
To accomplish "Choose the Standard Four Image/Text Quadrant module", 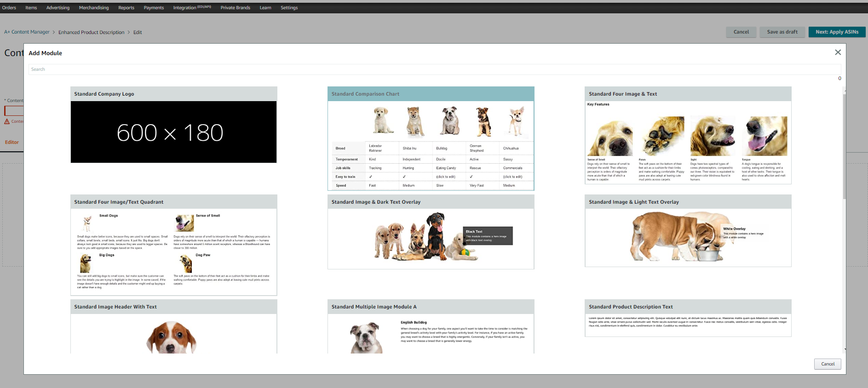I will (174, 245).
